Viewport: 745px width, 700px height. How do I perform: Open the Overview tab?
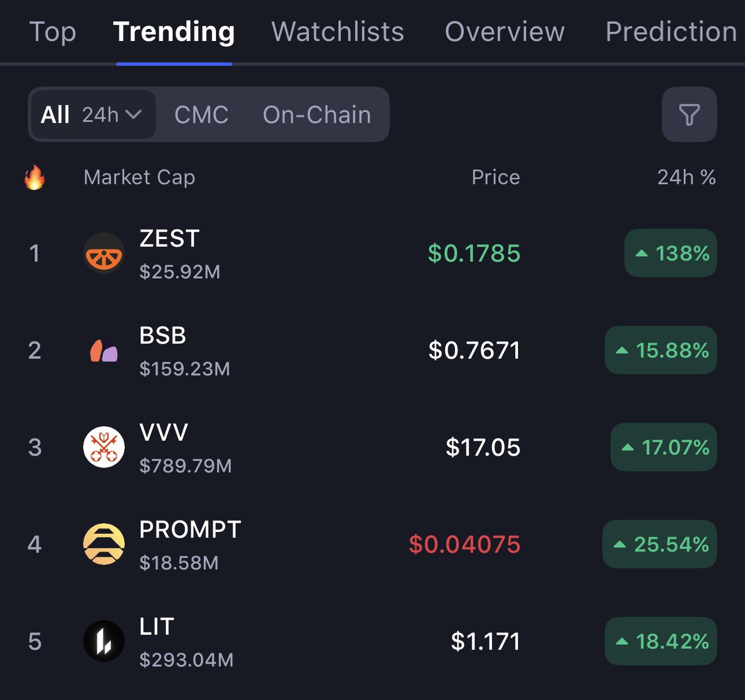click(505, 31)
